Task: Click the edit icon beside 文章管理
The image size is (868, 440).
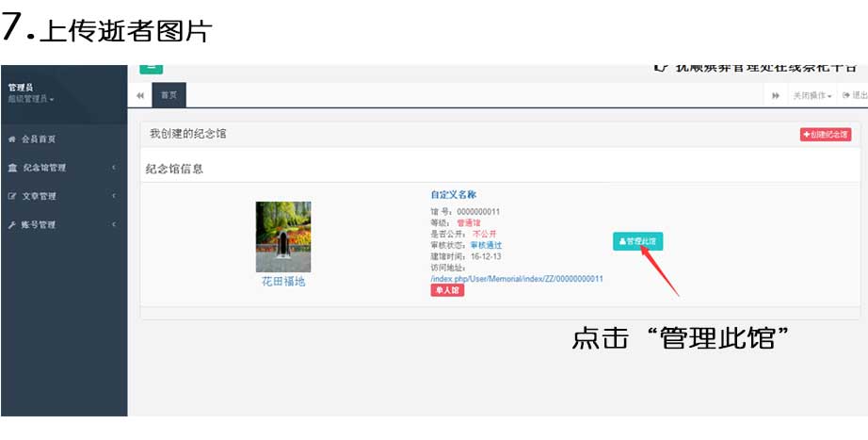Action: click(x=12, y=196)
